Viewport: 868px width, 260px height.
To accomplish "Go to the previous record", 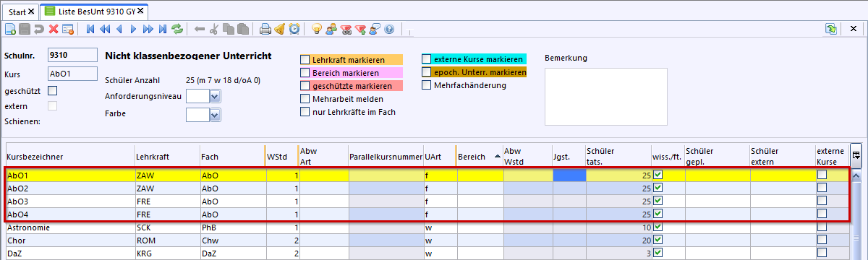I will click(119, 30).
